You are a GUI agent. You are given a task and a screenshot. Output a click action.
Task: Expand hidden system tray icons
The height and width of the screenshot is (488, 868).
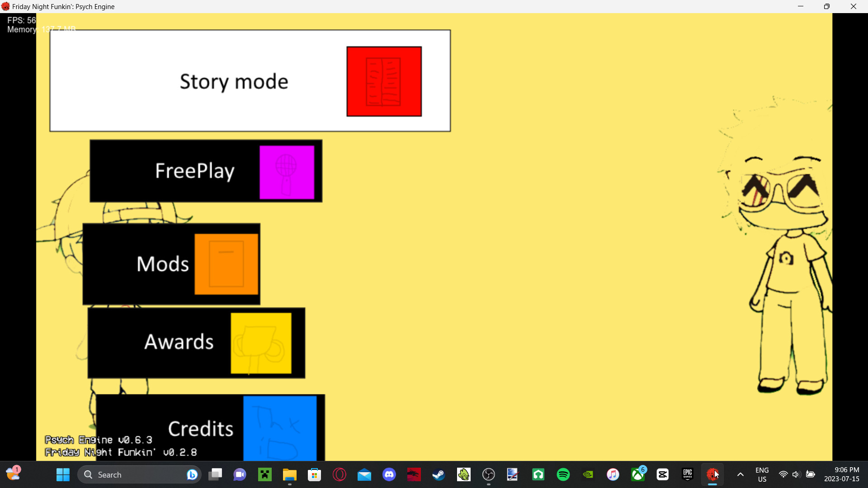coord(740,474)
